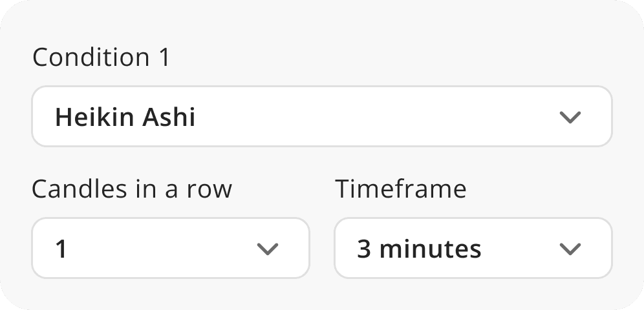Change the timeframe from 3 minutes
The height and width of the screenshot is (310, 644).
(x=473, y=249)
